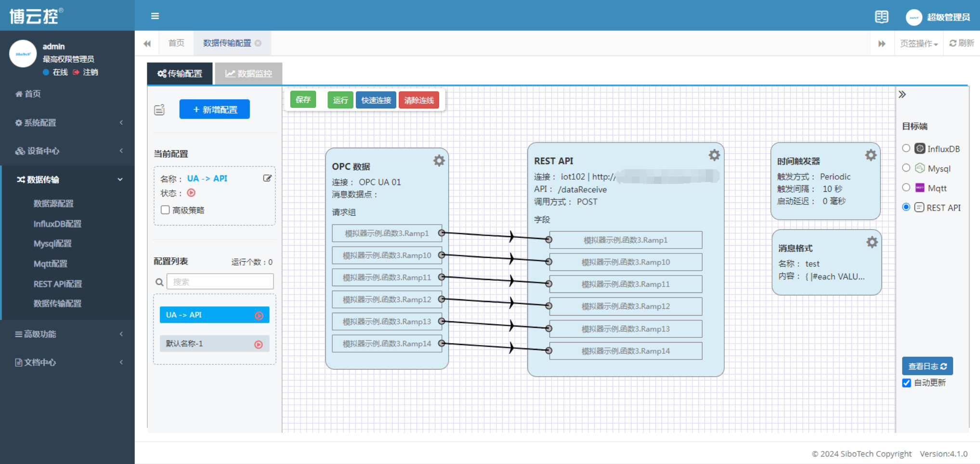Expand 系统配置 sidebar menu
The width and height of the screenshot is (980, 464).
pyautogui.click(x=67, y=123)
